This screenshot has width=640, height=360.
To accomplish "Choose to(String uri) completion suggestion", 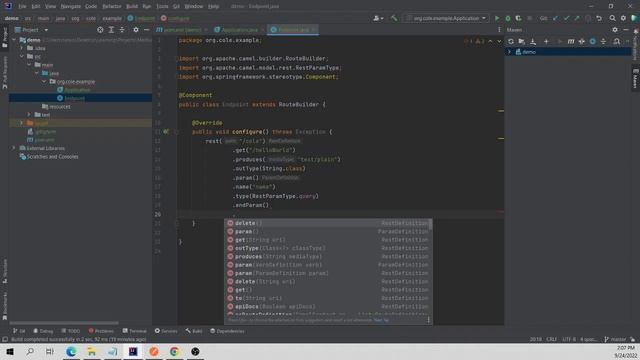I will click(328, 298).
